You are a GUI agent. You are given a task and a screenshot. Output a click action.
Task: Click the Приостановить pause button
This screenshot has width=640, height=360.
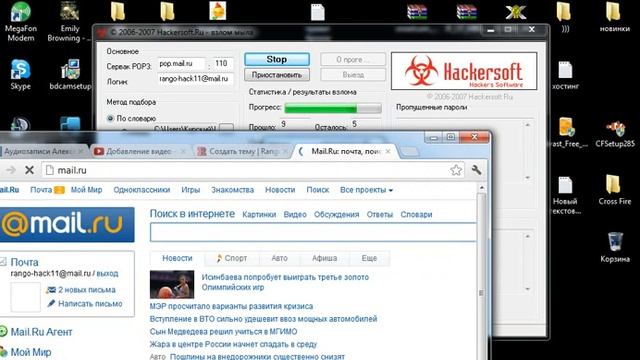tap(277, 75)
